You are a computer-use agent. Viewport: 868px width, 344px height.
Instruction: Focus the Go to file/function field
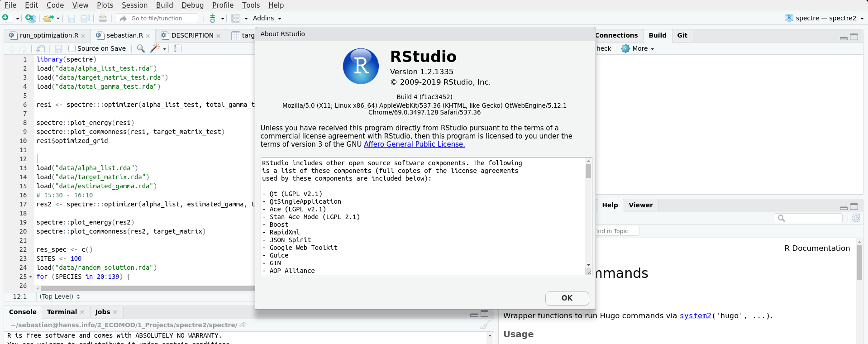[x=157, y=18]
